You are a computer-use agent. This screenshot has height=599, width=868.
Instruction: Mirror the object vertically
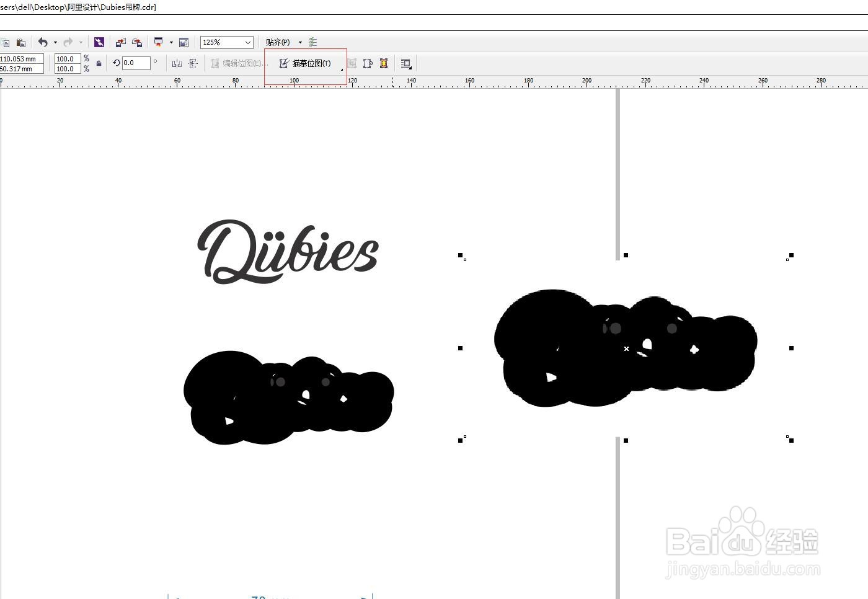193,63
